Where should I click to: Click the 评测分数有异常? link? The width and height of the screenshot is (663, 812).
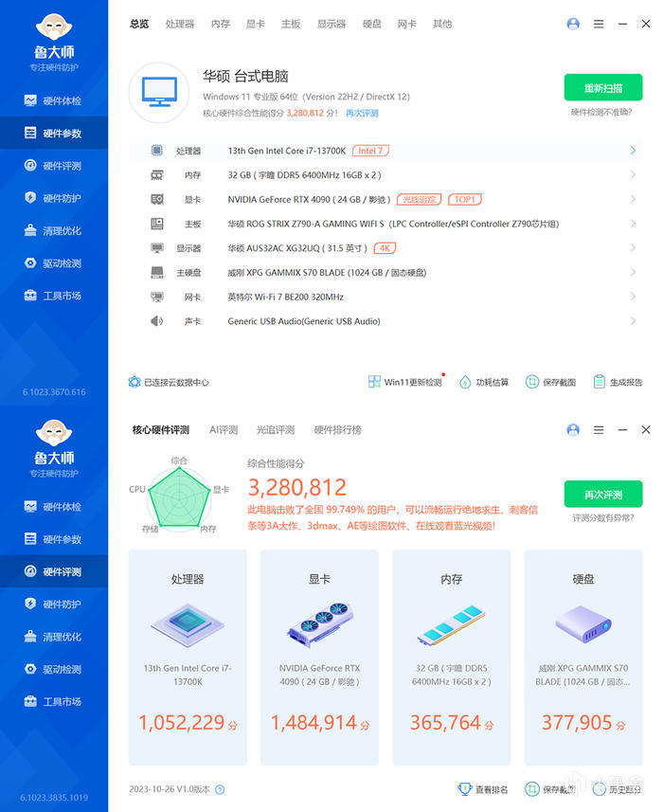603,518
